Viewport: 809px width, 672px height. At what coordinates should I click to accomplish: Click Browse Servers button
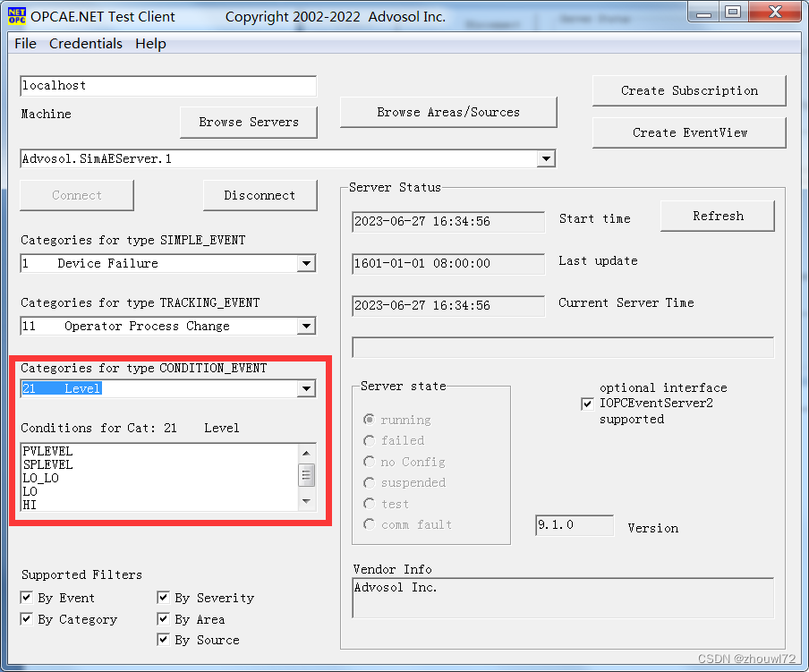tap(249, 123)
